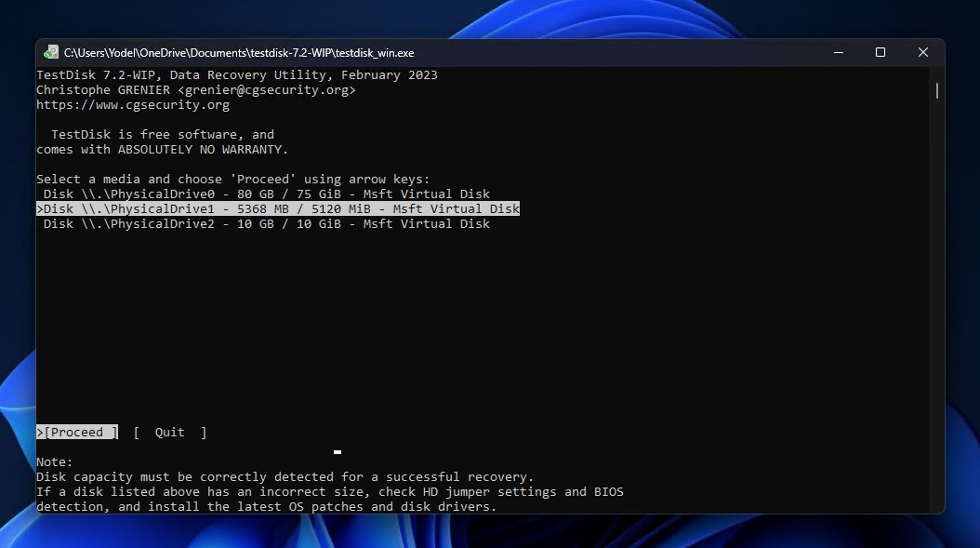This screenshot has height=548, width=980.
Task: Select the highlighted PhysicalDrive1 5368 MB disk
Action: click(x=279, y=208)
